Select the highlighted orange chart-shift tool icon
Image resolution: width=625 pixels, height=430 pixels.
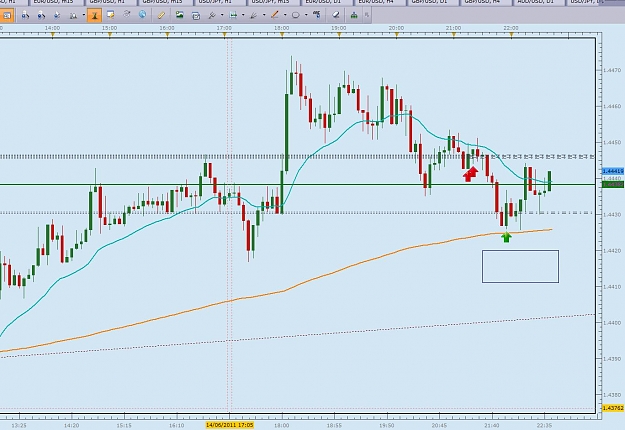click(x=94, y=16)
